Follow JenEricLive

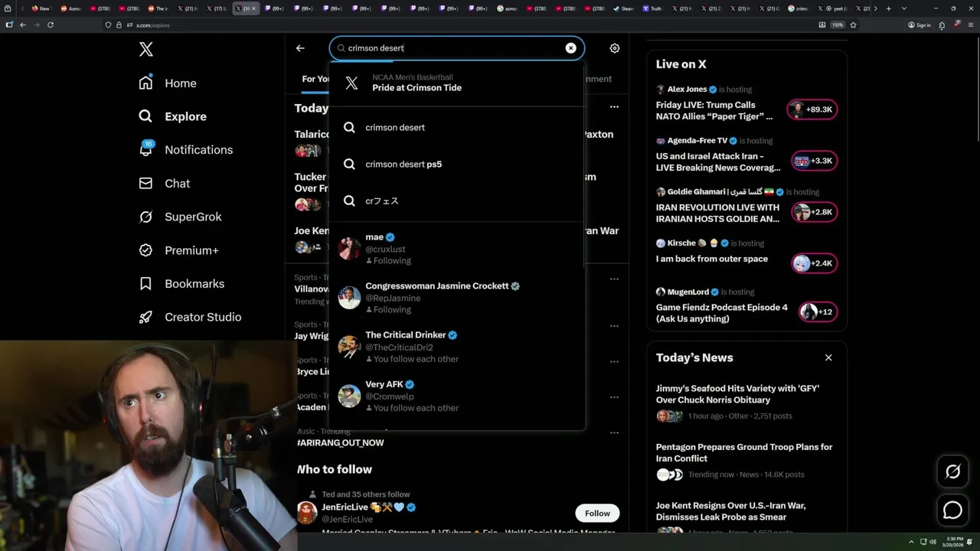coord(597,514)
